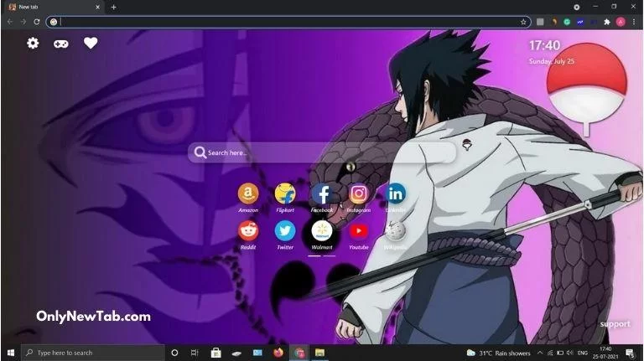Bookmark this page with the star icon
644x361 pixels.
click(x=523, y=22)
